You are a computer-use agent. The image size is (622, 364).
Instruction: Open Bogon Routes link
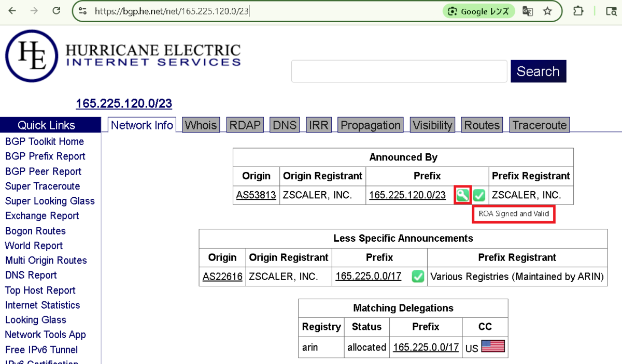pos(35,230)
